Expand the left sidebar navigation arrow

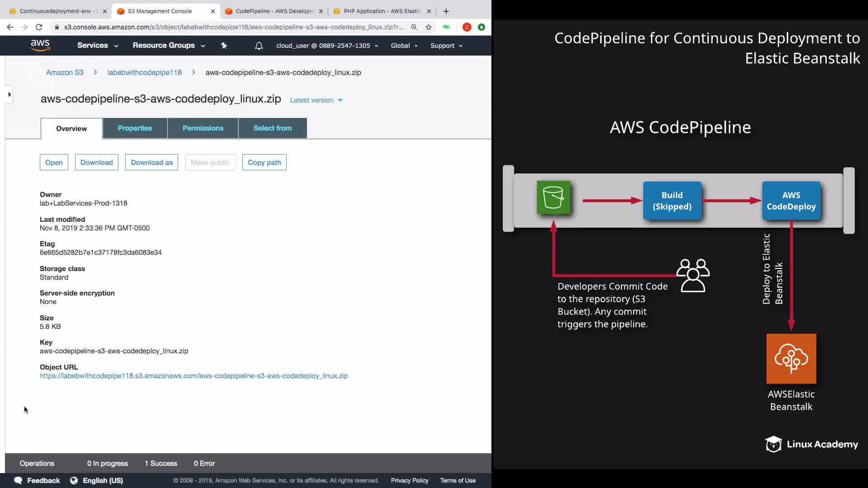point(9,94)
